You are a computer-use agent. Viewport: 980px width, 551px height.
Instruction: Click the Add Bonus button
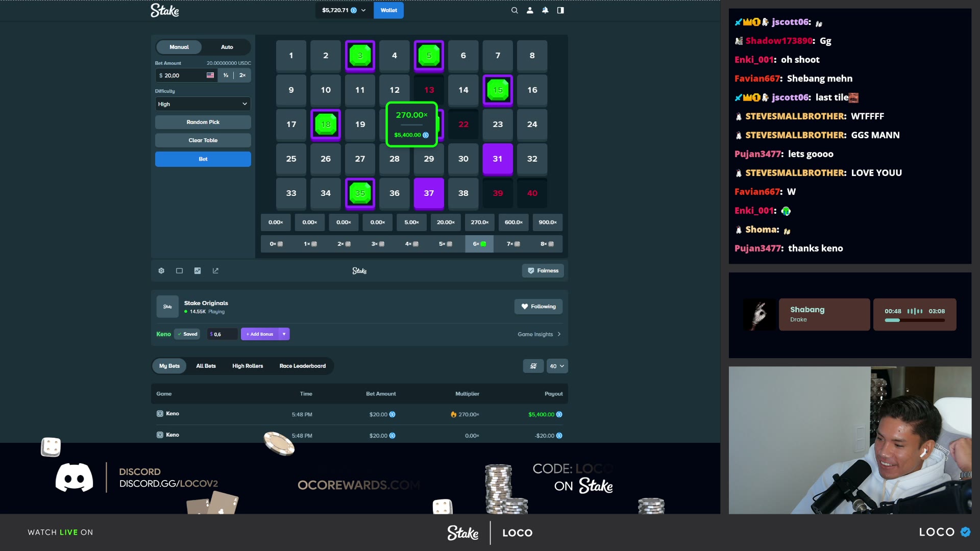coord(260,334)
